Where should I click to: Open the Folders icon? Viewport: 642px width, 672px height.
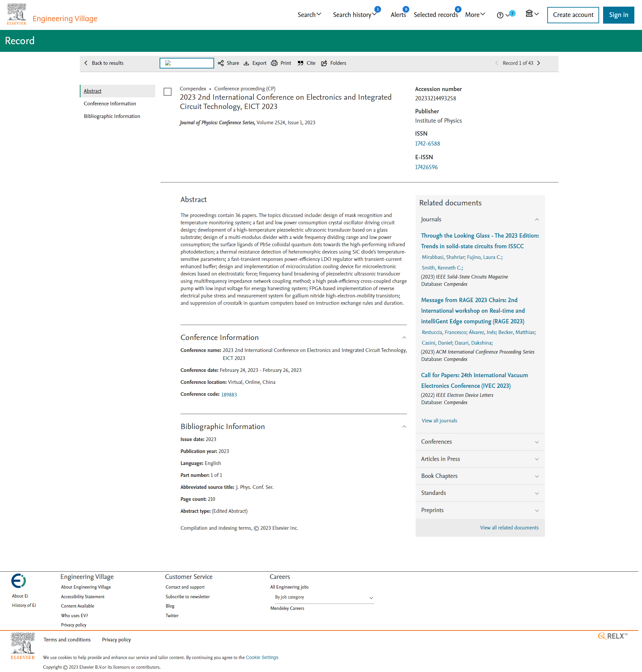tap(324, 63)
